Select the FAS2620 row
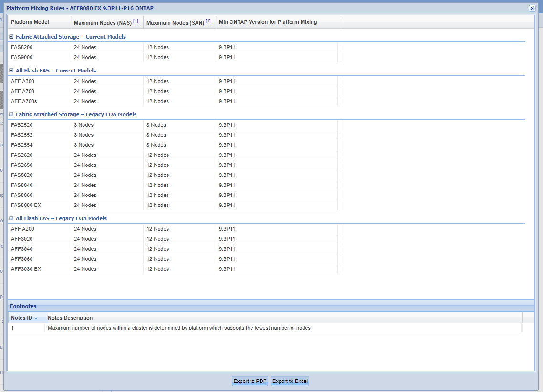Screen dimensions: 543x392 (172, 155)
